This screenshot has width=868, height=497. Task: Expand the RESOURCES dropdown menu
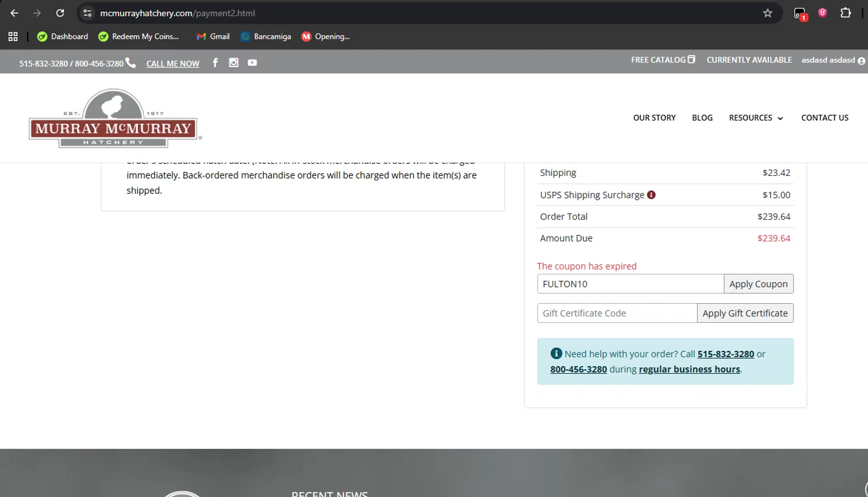756,117
